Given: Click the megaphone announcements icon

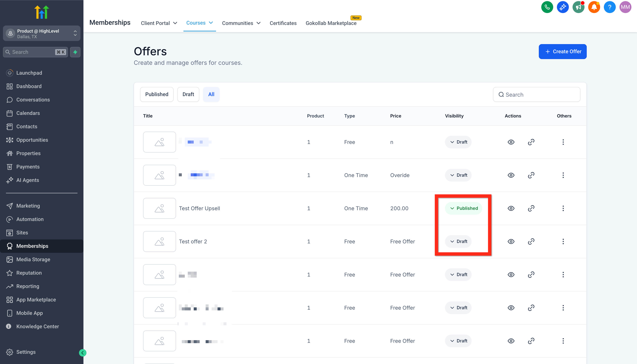Looking at the screenshot, I should [578, 7].
